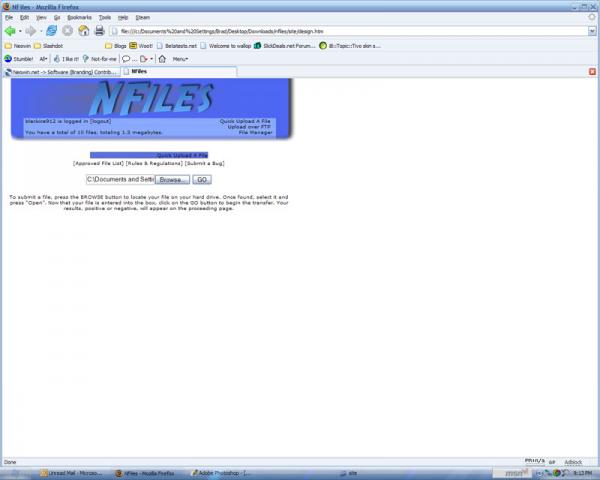Viewport: 600px width, 480px height.
Task: Click the Stop loading icon
Action: (68, 31)
